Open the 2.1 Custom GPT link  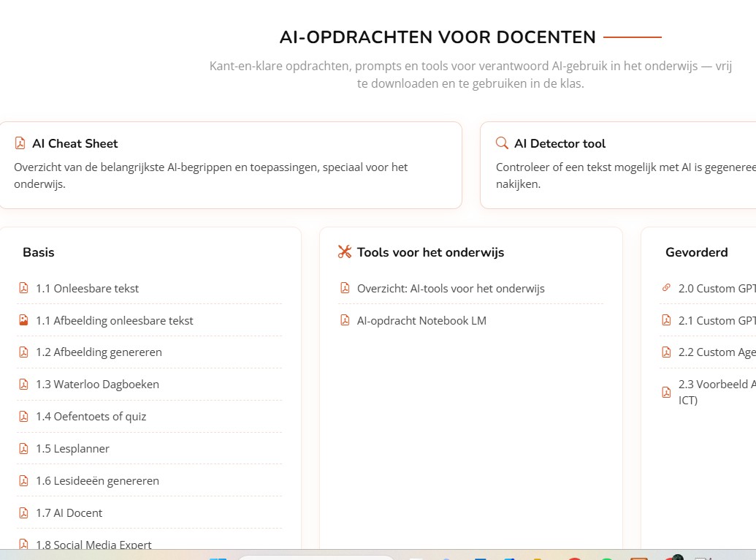click(717, 320)
